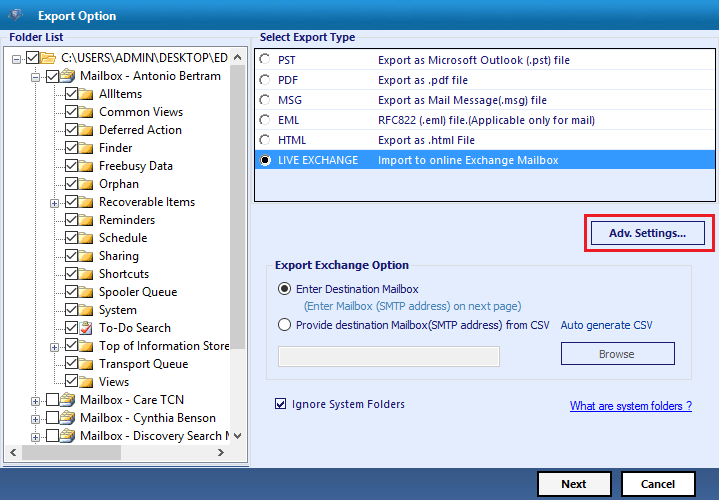Image resolution: width=719 pixels, height=500 pixels.
Task: Click the folder list scroll left arrow
Action: pyautogui.click(x=13, y=453)
